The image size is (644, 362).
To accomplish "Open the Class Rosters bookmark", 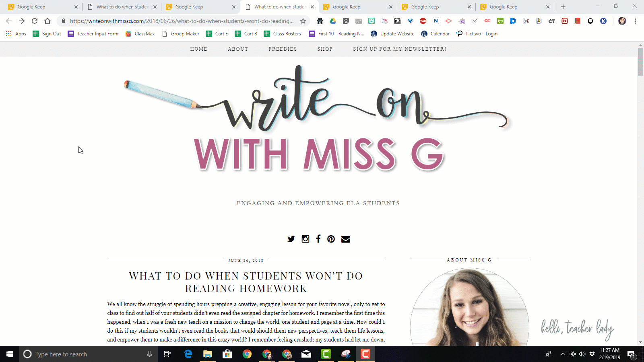I will click(x=282, y=34).
